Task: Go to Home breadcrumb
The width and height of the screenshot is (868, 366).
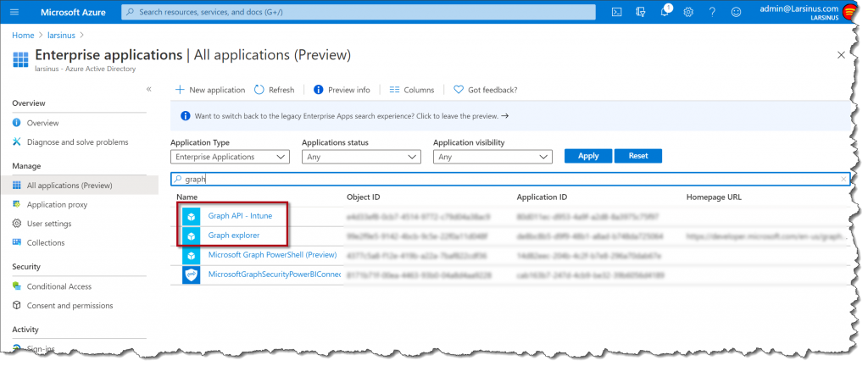Action: 23,35
